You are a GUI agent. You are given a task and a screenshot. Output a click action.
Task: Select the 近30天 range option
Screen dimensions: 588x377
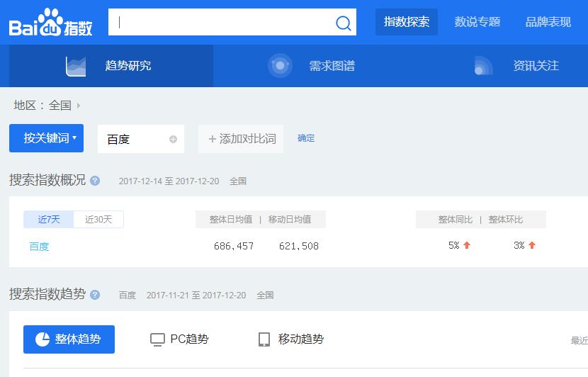pos(98,220)
